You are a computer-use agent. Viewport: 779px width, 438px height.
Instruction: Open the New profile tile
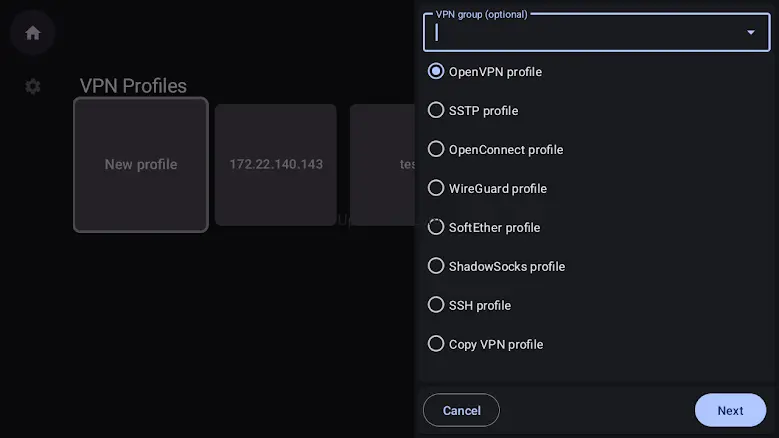pos(141,165)
